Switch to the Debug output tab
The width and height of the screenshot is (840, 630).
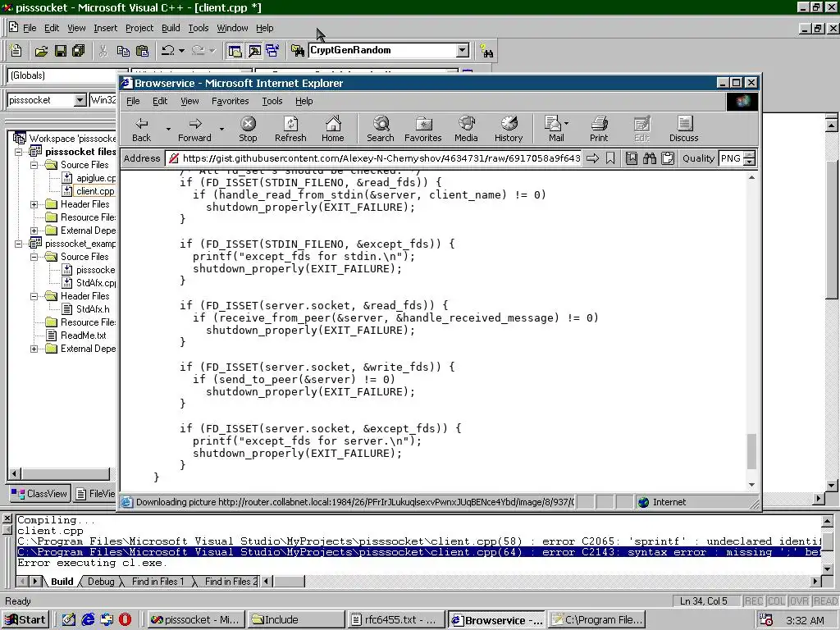pos(101,582)
